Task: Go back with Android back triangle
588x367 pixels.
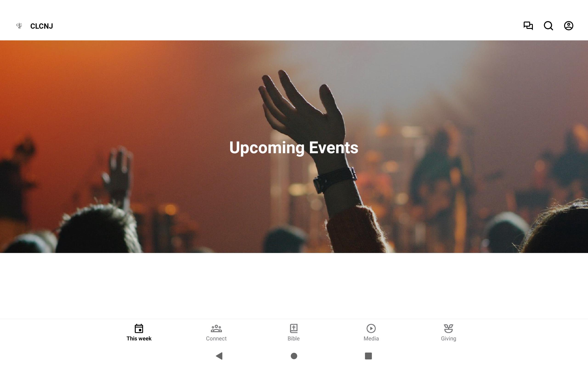Action: click(219, 356)
